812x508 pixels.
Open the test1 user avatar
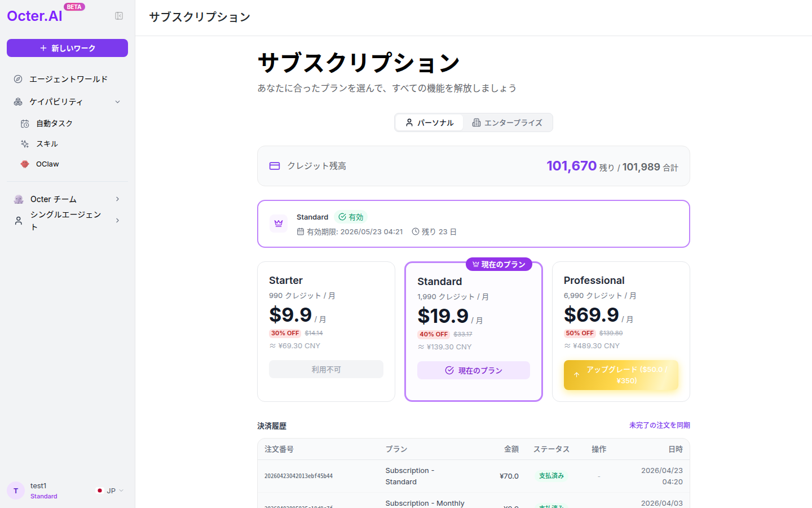pyautogui.click(x=16, y=491)
